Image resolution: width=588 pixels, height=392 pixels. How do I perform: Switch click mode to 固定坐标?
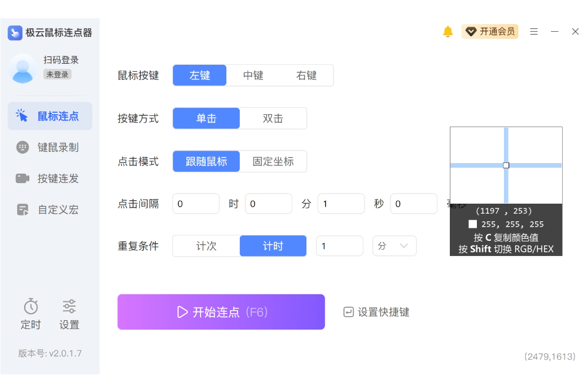[x=273, y=161]
